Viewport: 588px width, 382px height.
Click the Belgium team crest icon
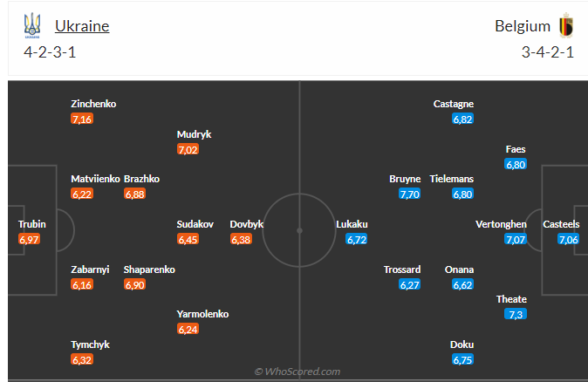(566, 25)
